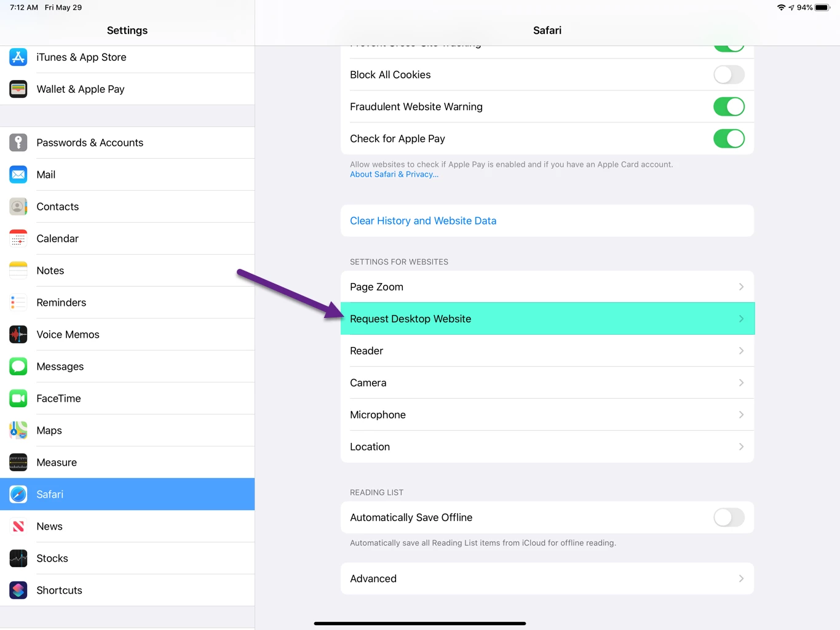
Task: Open Location settings via its chevron
Action: [741, 447]
